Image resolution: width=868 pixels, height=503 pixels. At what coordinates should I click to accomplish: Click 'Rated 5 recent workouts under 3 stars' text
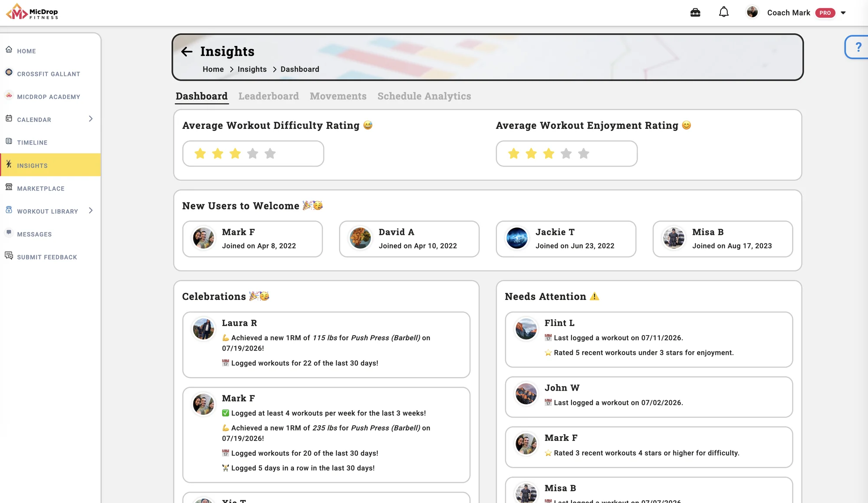(x=644, y=353)
